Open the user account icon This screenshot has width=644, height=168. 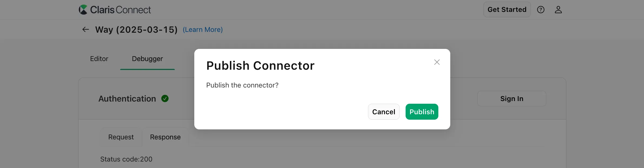[558, 9]
